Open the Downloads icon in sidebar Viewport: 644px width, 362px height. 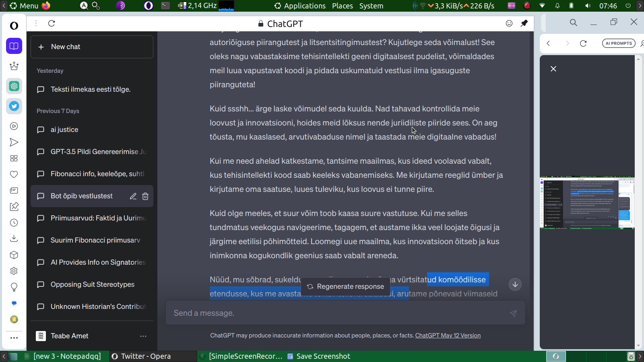point(14,239)
